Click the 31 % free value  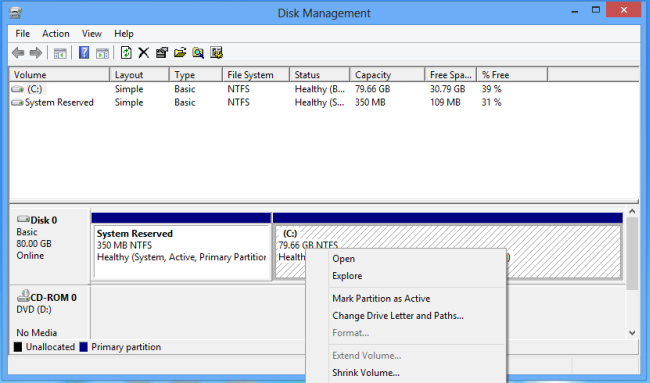491,102
